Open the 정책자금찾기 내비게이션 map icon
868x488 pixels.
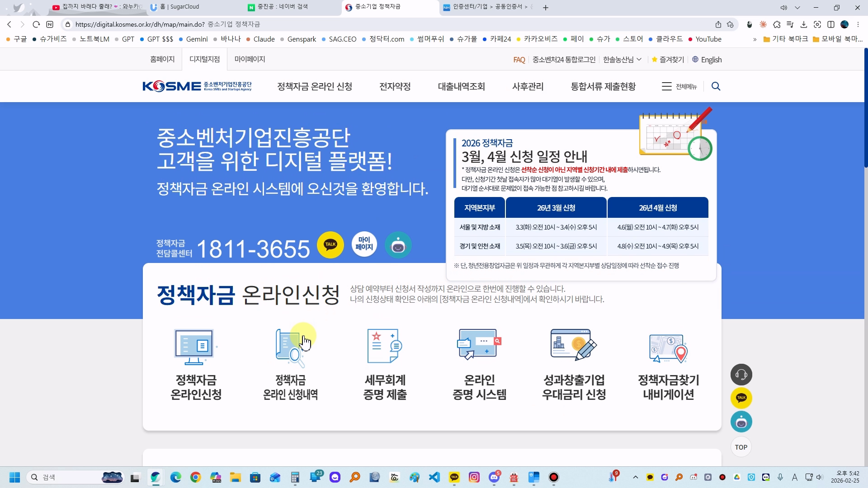[668, 348]
